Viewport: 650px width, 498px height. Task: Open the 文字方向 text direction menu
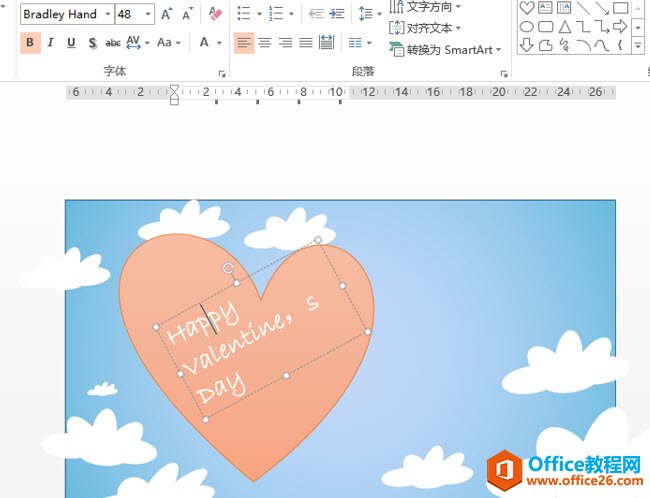pyautogui.click(x=425, y=7)
